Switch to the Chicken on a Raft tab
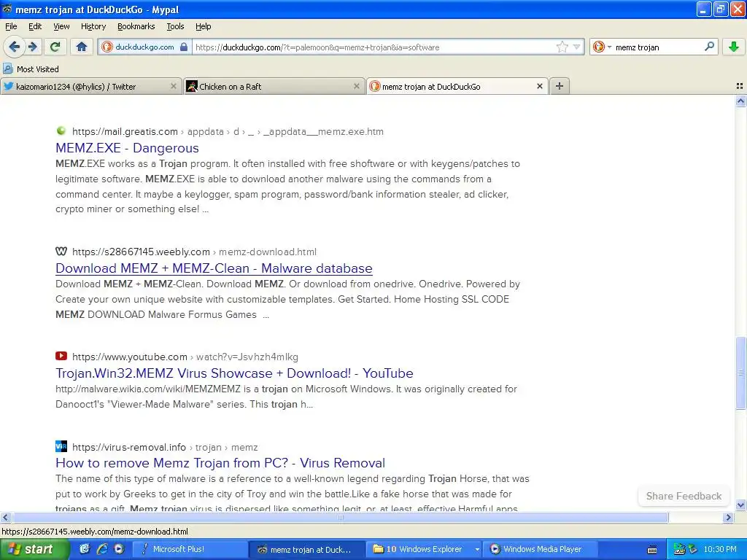This screenshot has width=747, height=560. (x=274, y=86)
